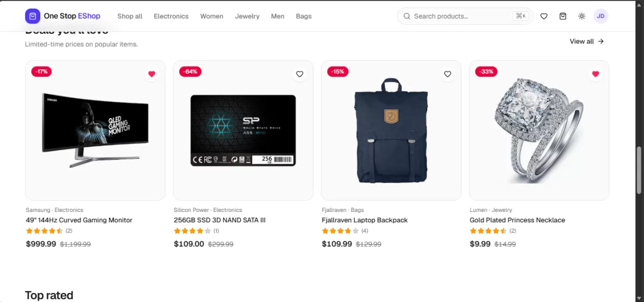The image size is (644, 302).
Task: Open the diamond ring product thumbnail
Action: (539, 130)
